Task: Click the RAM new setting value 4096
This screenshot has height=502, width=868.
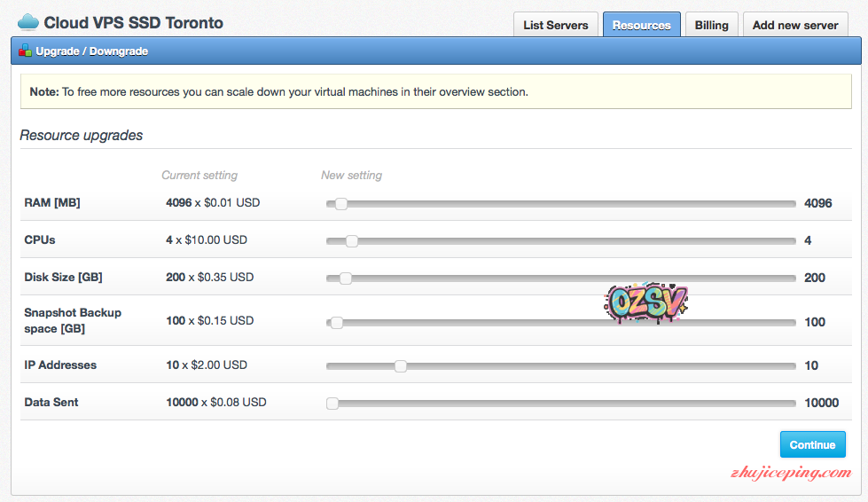Action: pyautogui.click(x=817, y=203)
